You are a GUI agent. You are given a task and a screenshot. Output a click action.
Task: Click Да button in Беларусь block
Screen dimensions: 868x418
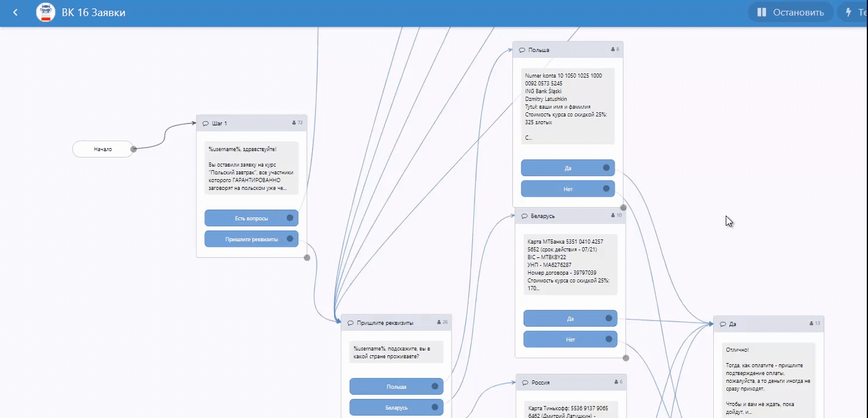coord(570,318)
